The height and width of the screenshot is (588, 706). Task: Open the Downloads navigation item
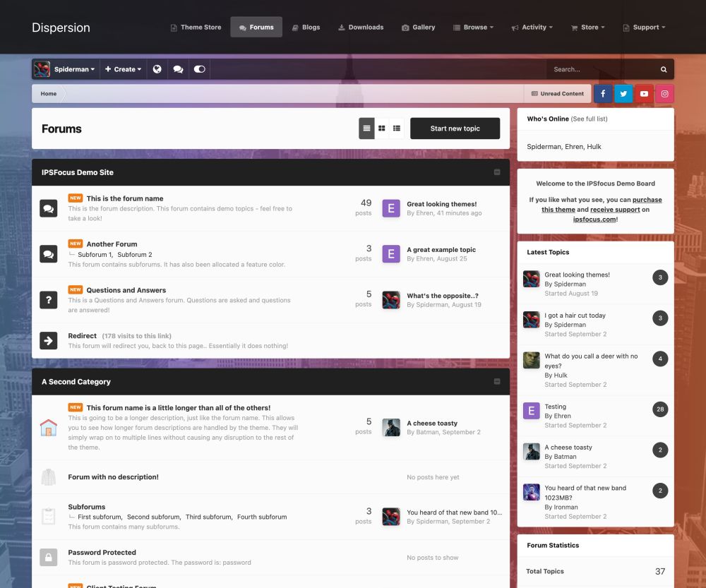[361, 27]
